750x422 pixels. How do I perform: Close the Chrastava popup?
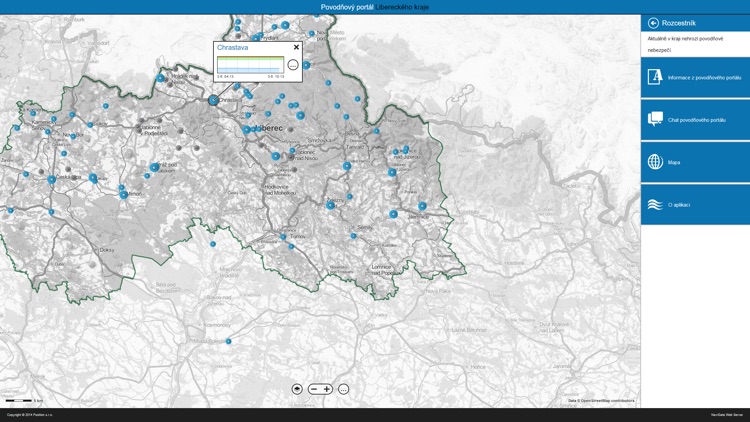pyautogui.click(x=296, y=47)
